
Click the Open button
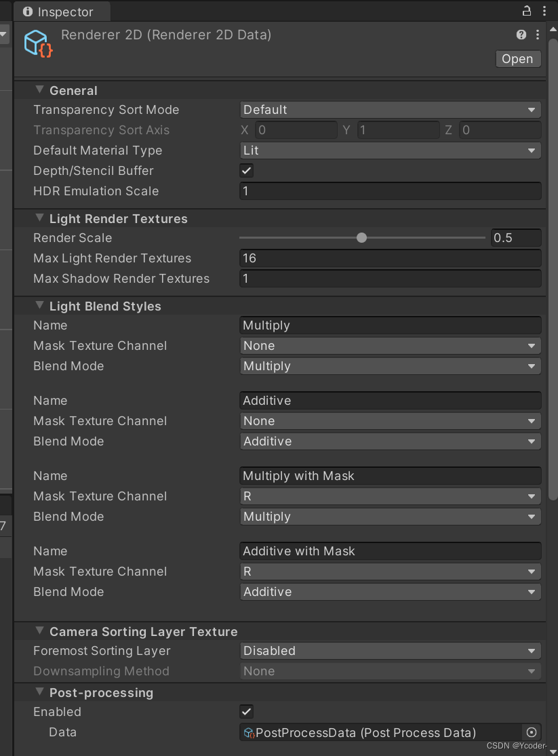517,59
